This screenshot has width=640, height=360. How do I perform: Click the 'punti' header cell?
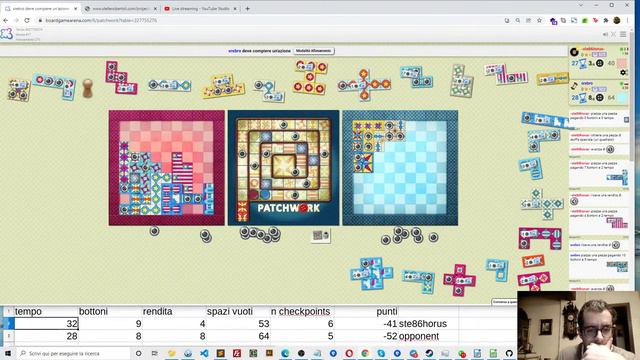(x=366, y=311)
